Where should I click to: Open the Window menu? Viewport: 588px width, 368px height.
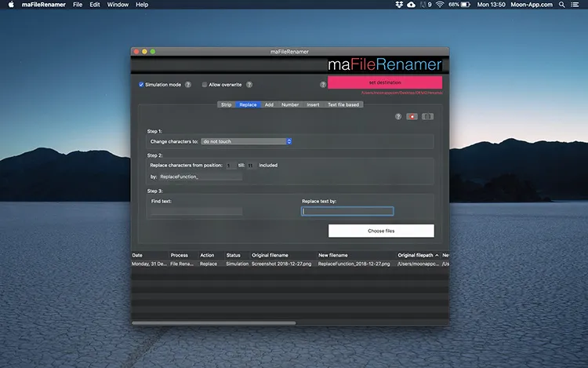coord(118,5)
